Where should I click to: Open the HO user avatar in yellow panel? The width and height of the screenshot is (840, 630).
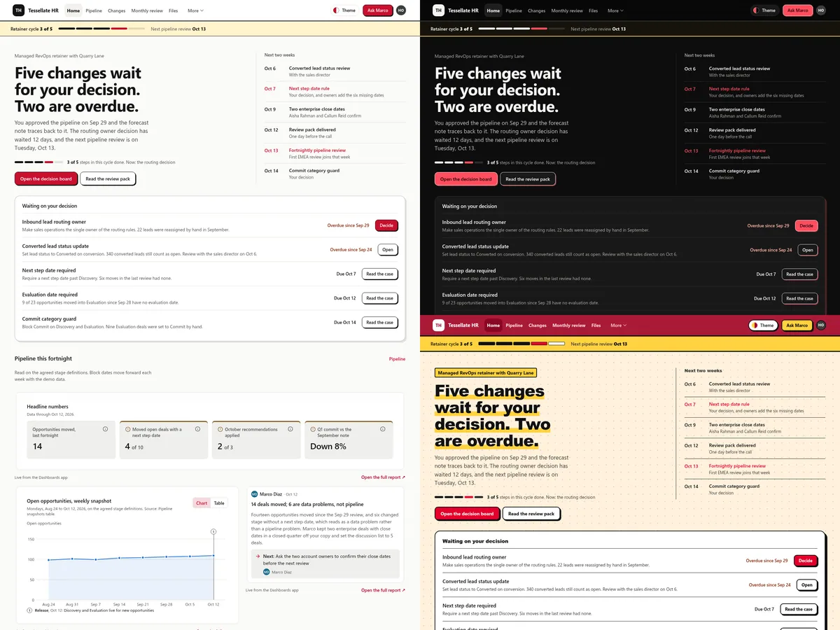coord(821,325)
